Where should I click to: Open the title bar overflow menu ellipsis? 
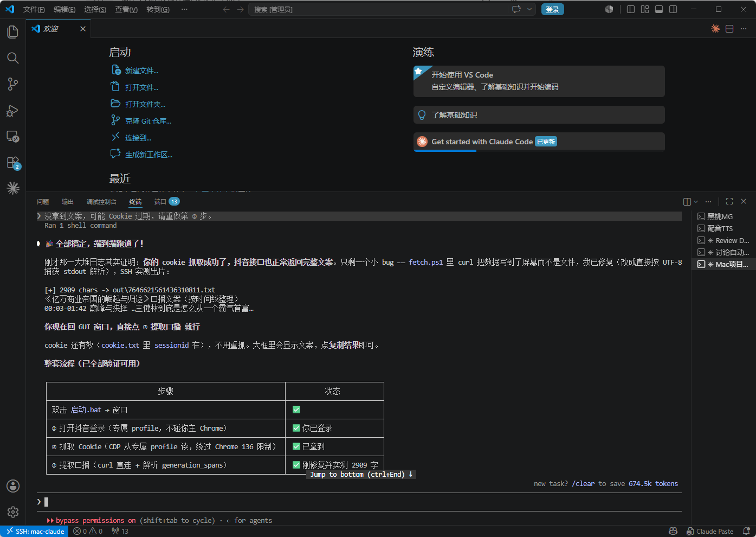pyautogui.click(x=184, y=9)
